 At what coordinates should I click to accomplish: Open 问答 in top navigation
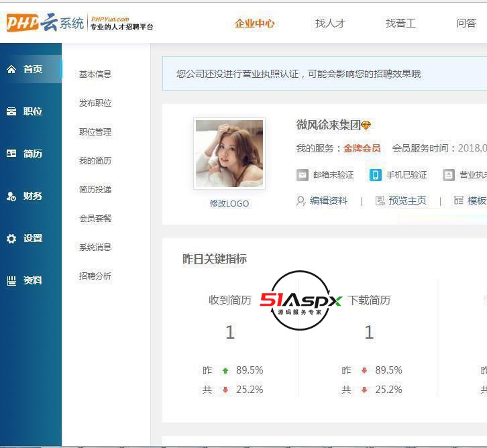(x=466, y=23)
